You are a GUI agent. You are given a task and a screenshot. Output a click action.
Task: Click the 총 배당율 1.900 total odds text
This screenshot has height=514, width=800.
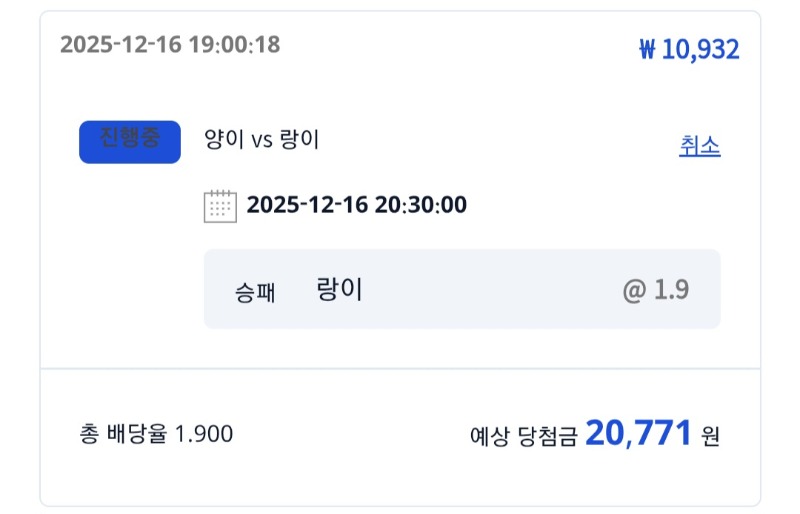coord(156,434)
